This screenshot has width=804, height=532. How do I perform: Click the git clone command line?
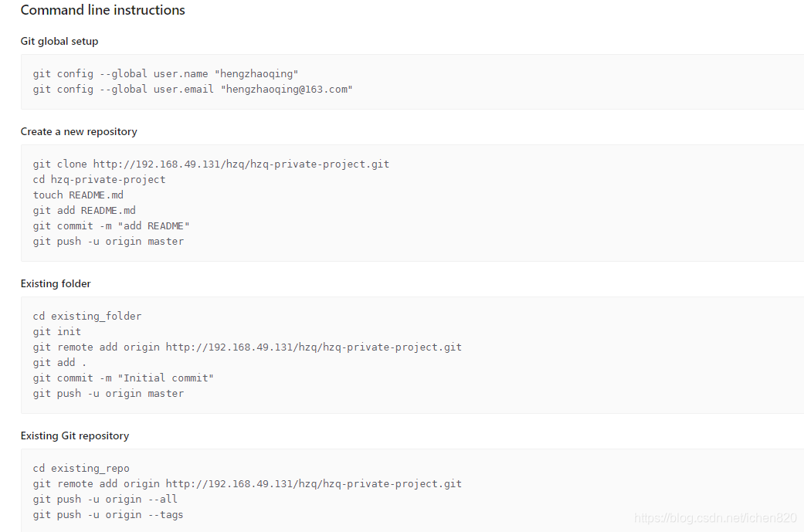pyautogui.click(x=211, y=164)
